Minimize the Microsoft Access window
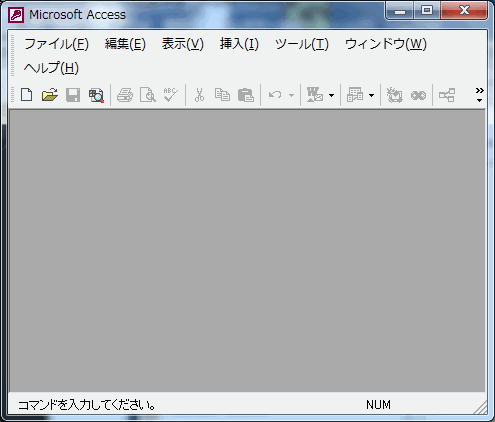Viewport: 495px width, 422px height. pyautogui.click(x=400, y=11)
